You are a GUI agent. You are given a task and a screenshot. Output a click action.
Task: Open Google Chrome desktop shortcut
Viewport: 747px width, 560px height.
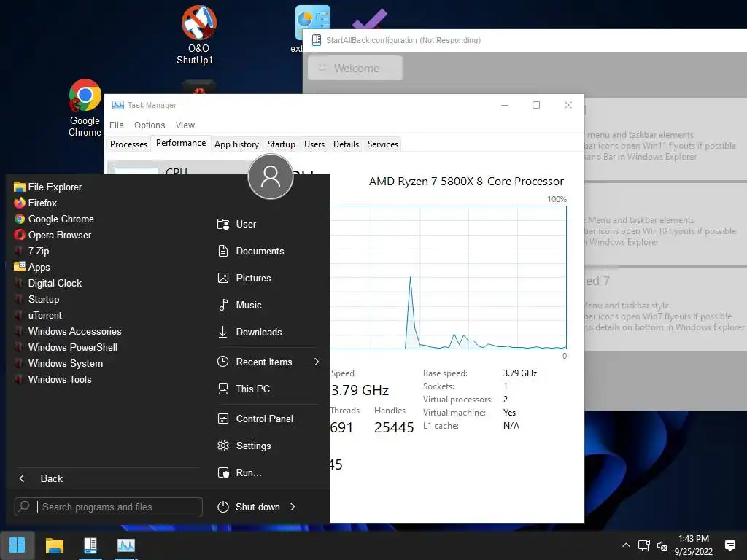pyautogui.click(x=85, y=108)
